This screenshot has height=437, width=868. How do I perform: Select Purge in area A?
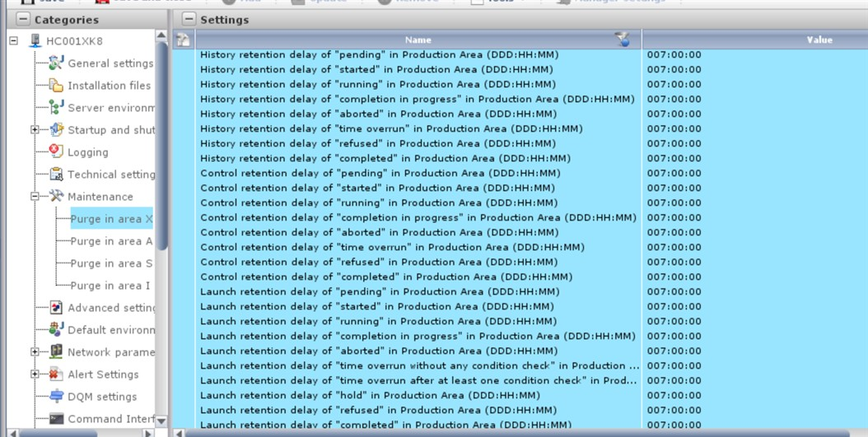[111, 241]
